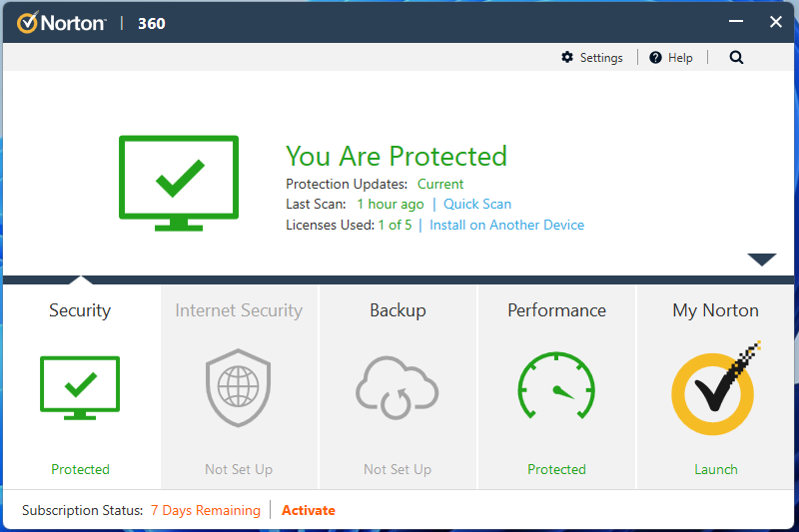Expand the panel with the down arrow

[761, 260]
